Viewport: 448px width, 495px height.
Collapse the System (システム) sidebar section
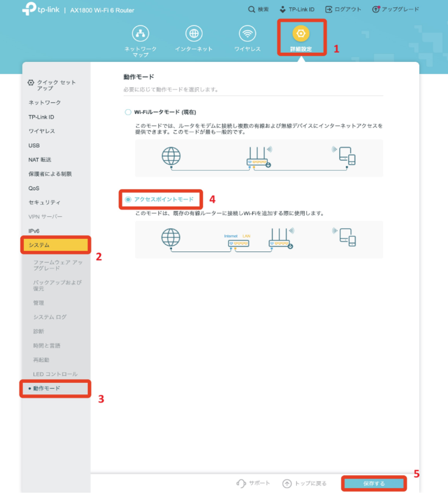(x=56, y=245)
